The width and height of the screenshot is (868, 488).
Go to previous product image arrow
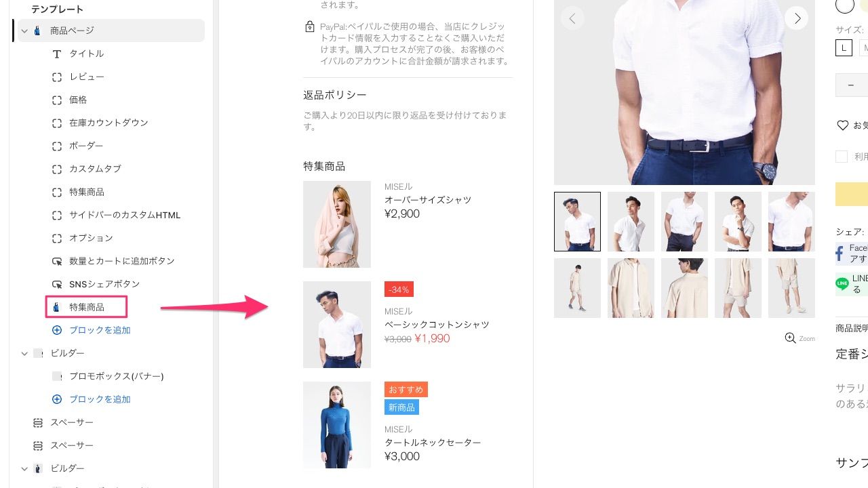[572, 18]
